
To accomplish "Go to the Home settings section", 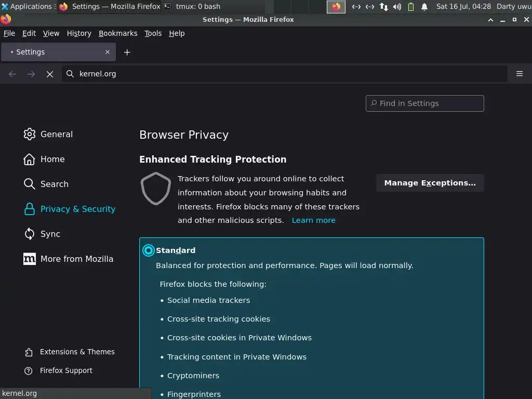I will pos(44,159).
